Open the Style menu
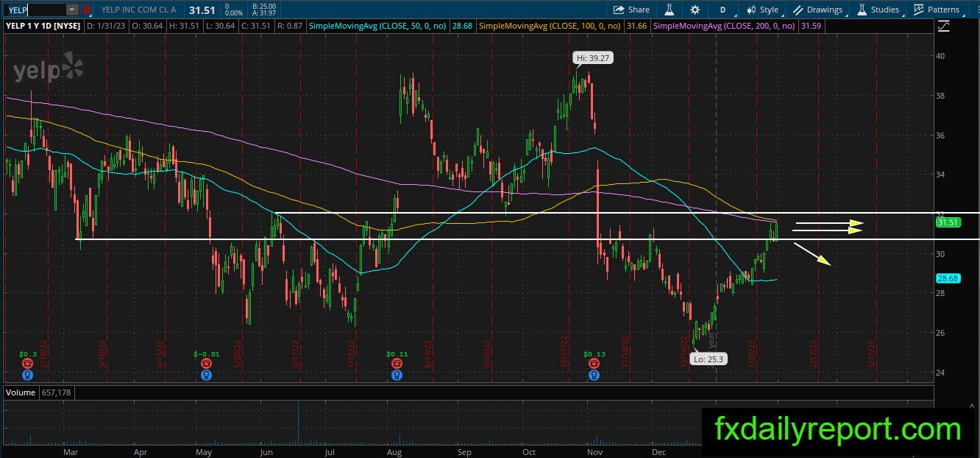980x458 pixels. [x=762, y=10]
